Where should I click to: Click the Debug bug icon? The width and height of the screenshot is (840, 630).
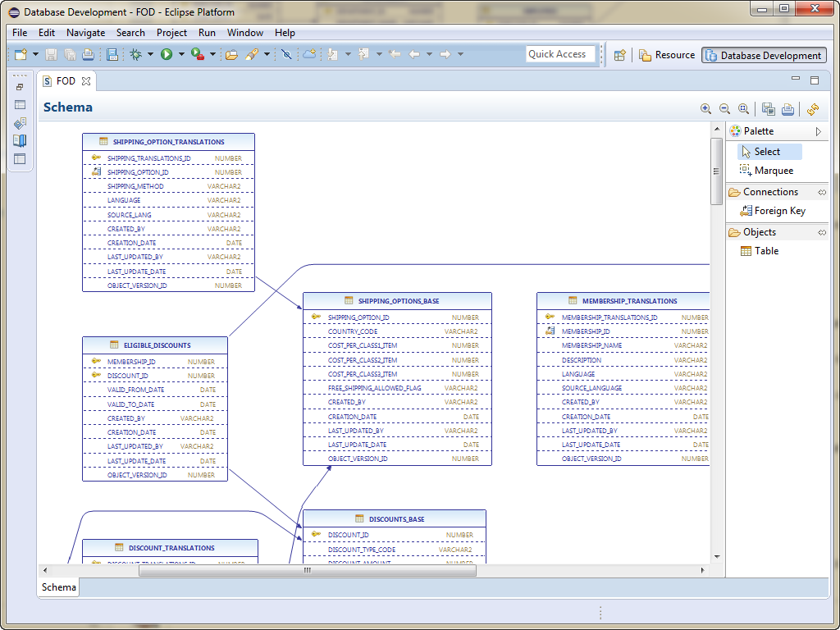(135, 55)
